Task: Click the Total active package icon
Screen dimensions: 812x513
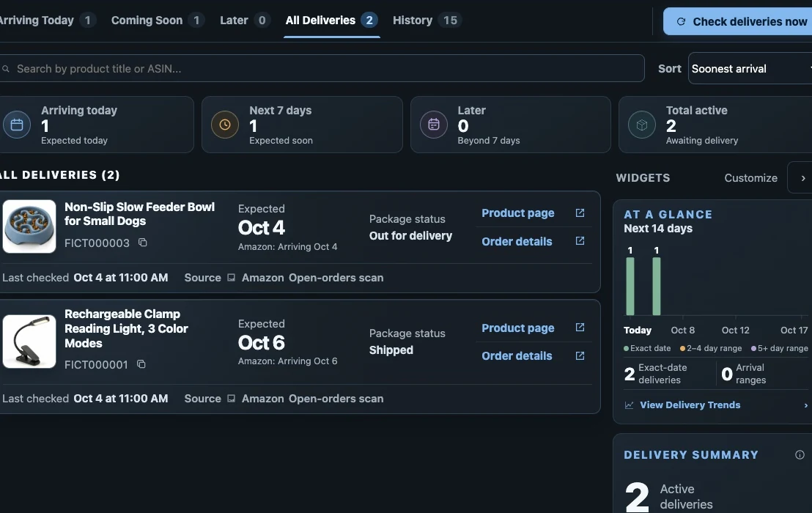Action: (642, 125)
